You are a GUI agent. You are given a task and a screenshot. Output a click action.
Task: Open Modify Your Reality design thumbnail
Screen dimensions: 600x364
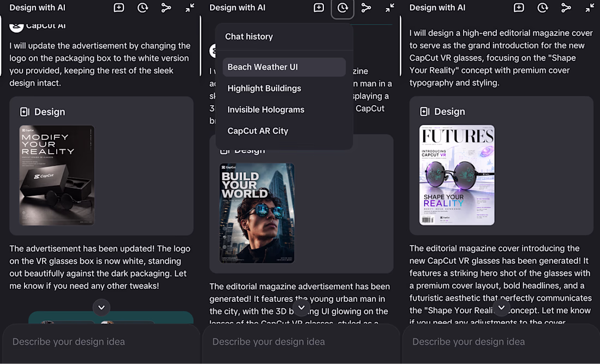pyautogui.click(x=57, y=175)
